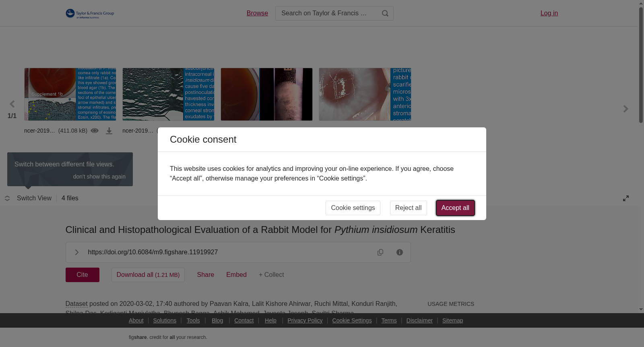Screen dimensions: 644x347
Task: Click the Switch View arrows icon
Action: [7, 198]
